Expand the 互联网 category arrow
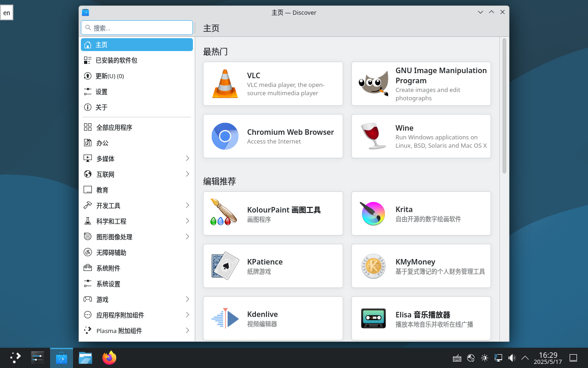 (187, 174)
